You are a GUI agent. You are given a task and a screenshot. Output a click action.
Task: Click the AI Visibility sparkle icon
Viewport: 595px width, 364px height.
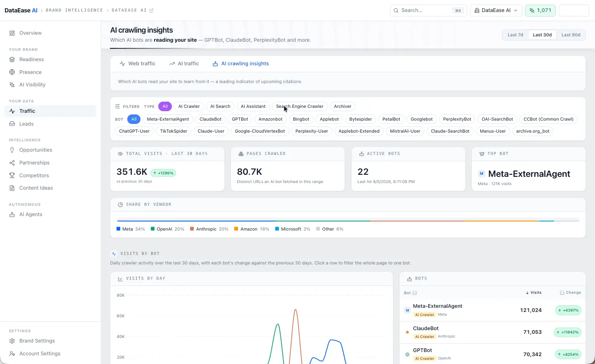point(12,85)
